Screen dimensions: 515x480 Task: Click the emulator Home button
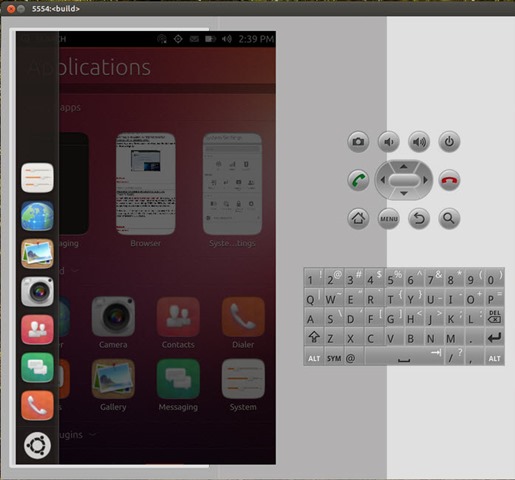(358, 219)
